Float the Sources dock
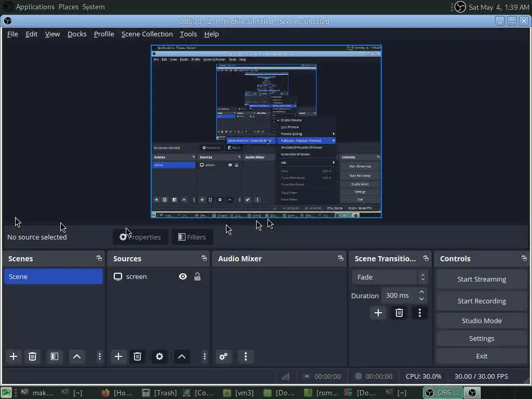532x399 pixels. [204, 259]
